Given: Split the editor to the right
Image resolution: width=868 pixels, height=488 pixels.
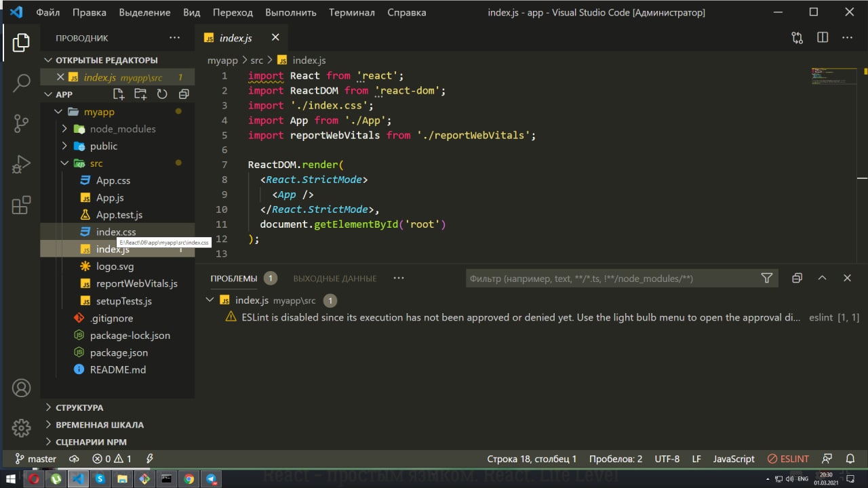Looking at the screenshot, I should [x=823, y=38].
